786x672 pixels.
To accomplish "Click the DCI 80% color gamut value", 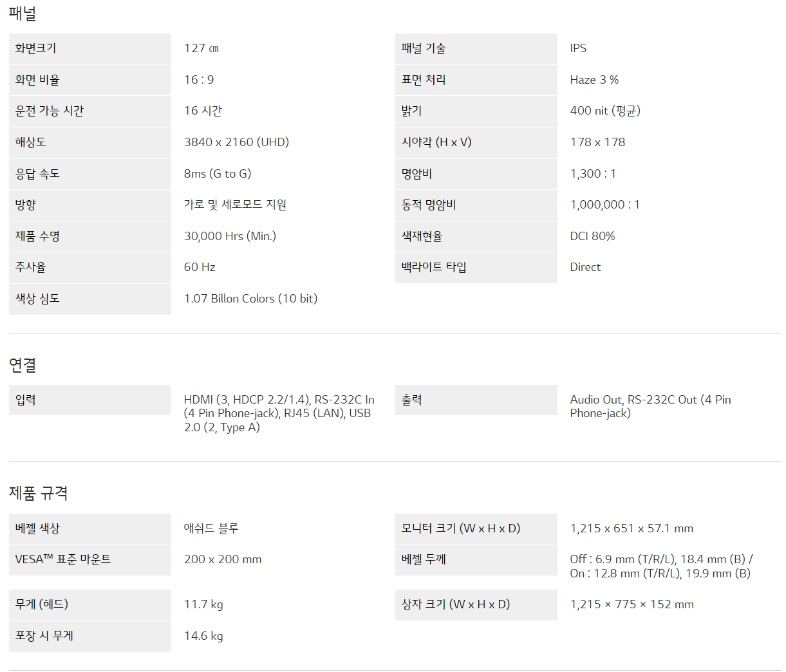I will click(592, 236).
